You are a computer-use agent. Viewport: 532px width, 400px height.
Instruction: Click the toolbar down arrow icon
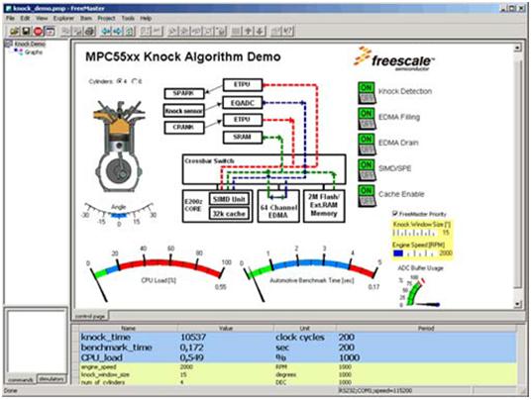pos(260,31)
